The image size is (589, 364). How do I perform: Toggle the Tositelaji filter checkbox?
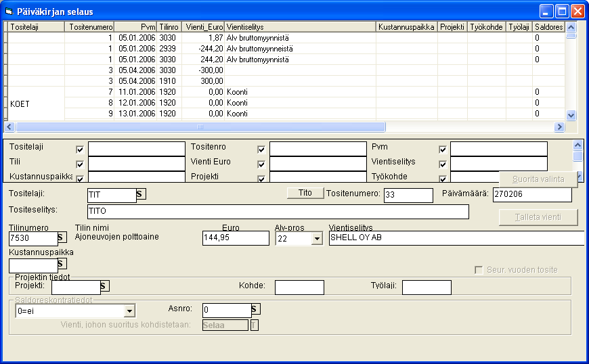click(80, 150)
